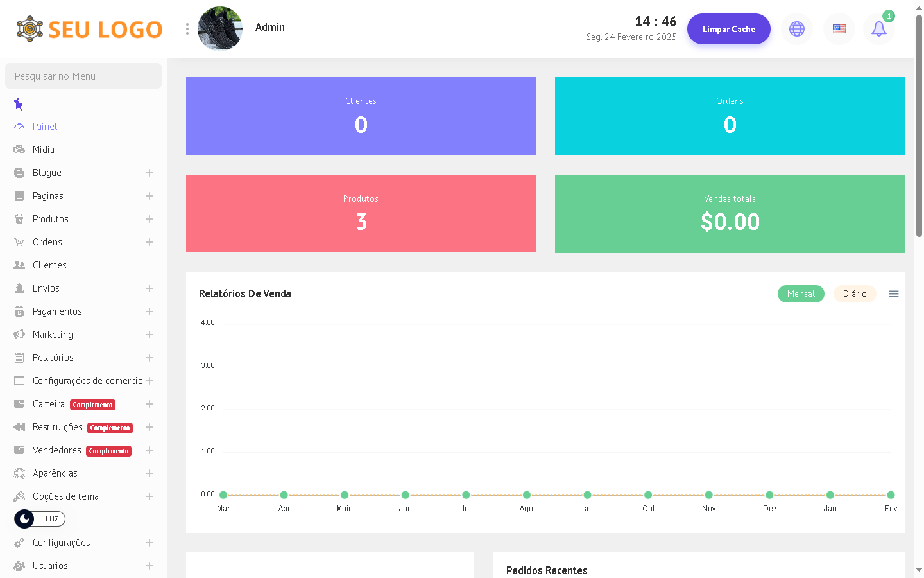The height and width of the screenshot is (578, 924).
Task: Click the Clientes people icon
Action: click(19, 265)
